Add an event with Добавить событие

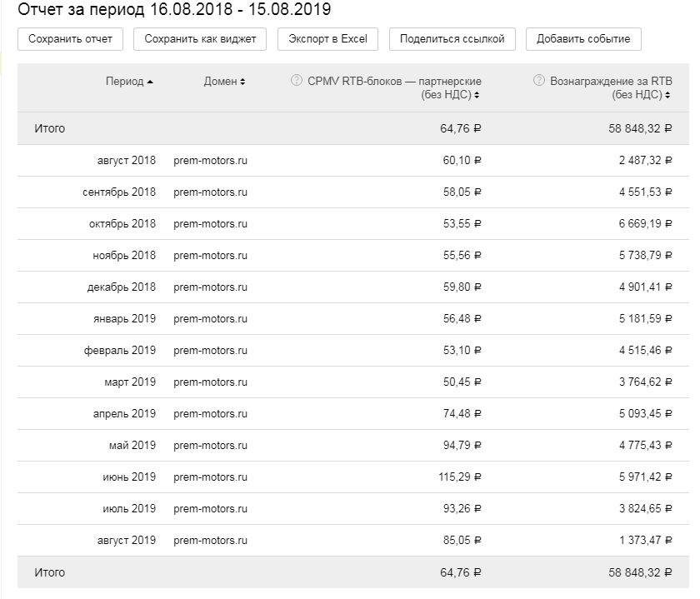[583, 39]
